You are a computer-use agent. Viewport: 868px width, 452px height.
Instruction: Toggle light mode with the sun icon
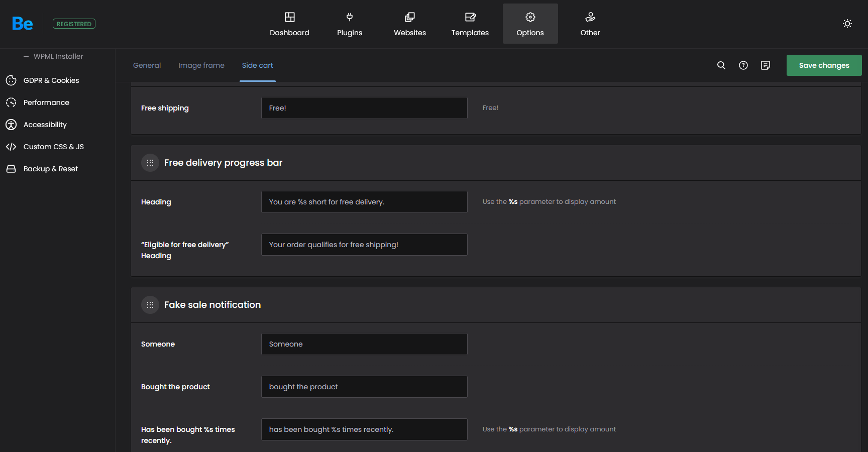tap(847, 24)
